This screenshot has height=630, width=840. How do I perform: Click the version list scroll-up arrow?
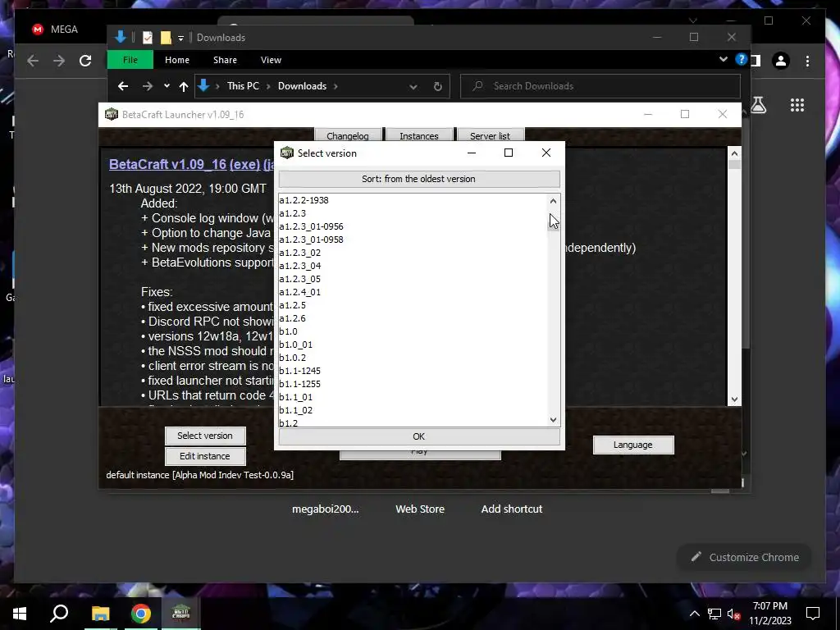click(x=554, y=201)
